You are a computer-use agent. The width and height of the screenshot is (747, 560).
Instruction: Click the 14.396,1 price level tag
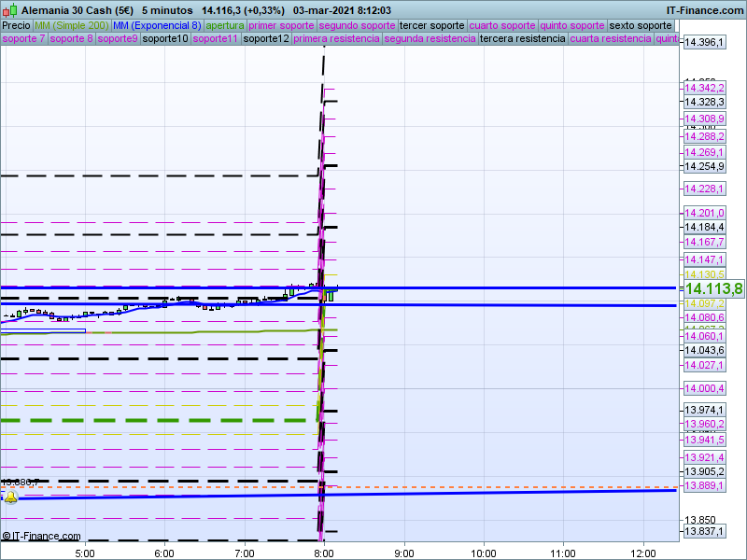pos(704,43)
